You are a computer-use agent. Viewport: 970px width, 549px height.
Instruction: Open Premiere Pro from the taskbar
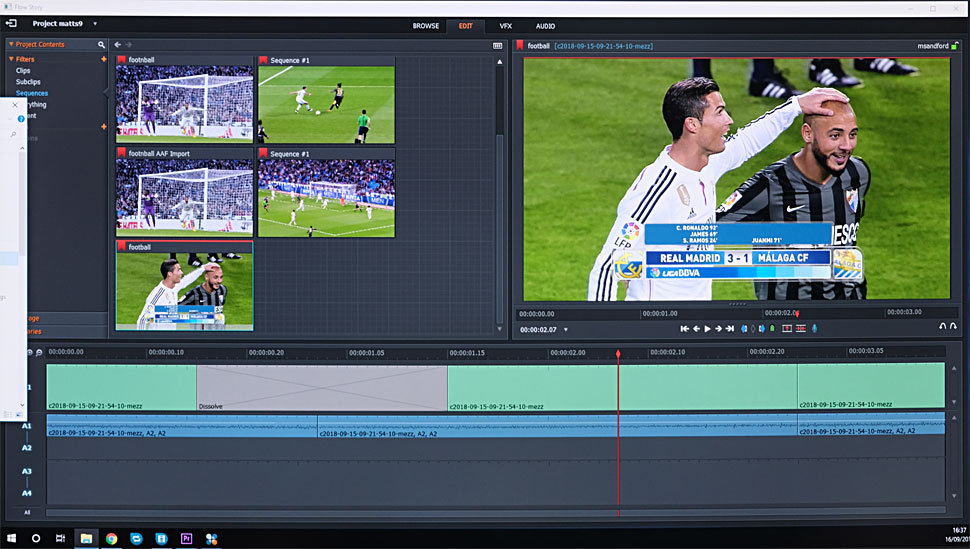pos(186,538)
